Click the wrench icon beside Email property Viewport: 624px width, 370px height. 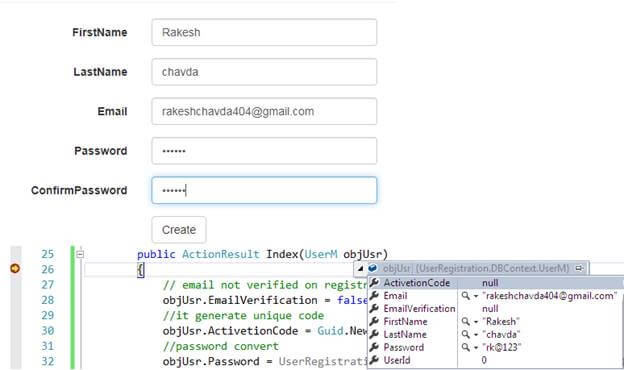[374, 296]
